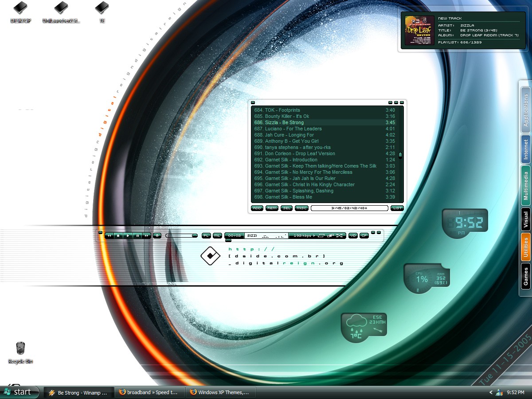The width and height of the screenshot is (532, 399).
Task: Click the dside.com.br diamond logo
Action: point(210,256)
